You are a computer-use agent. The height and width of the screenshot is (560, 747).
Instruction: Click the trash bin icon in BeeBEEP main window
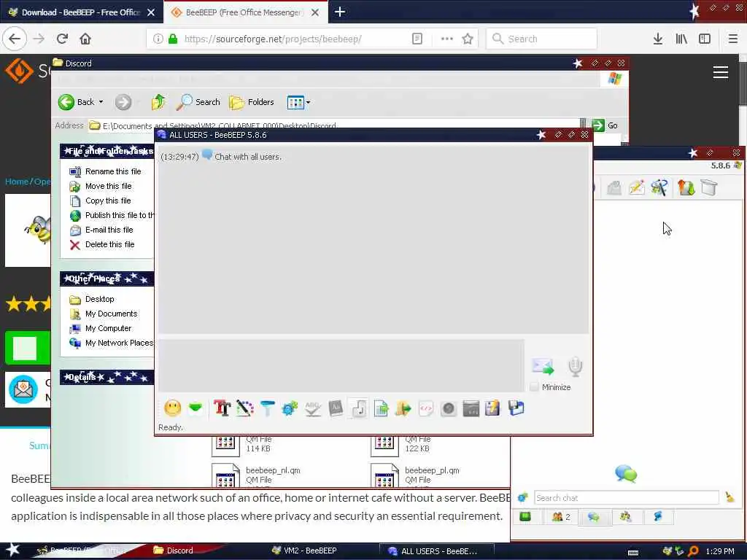709,187
